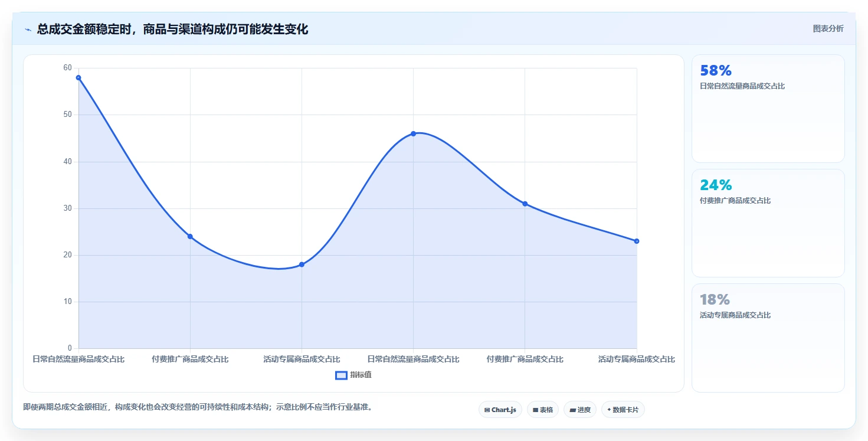Click the 付费推广商品成交占比 caption under 24%
The image size is (868, 441).
(x=735, y=201)
